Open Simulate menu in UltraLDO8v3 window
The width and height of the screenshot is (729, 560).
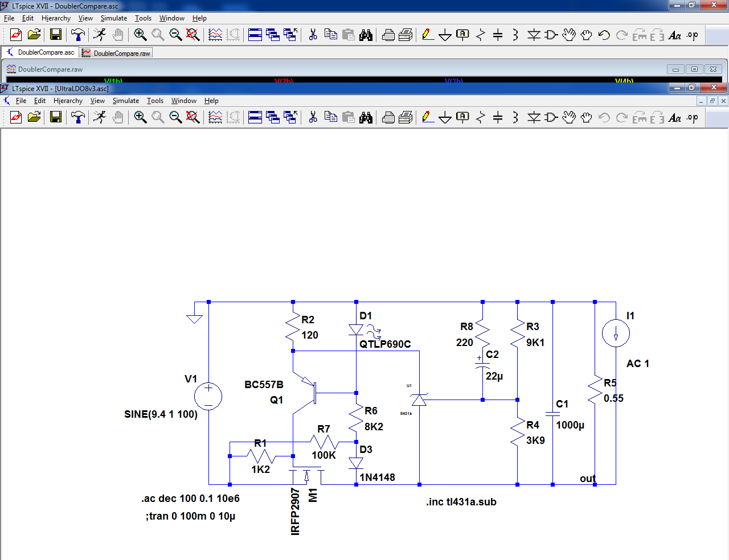click(126, 101)
